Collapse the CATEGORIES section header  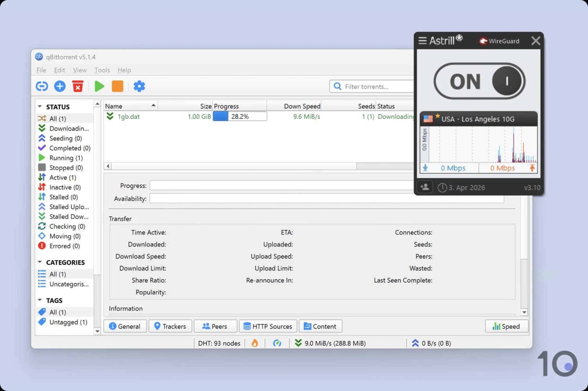[x=40, y=262]
